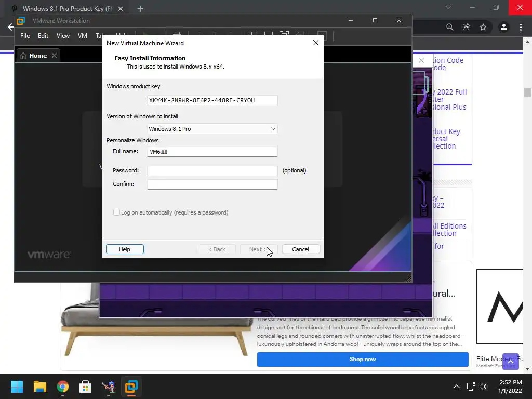Bookmark this page with the star icon
The width and height of the screenshot is (532, 399).
click(483, 27)
